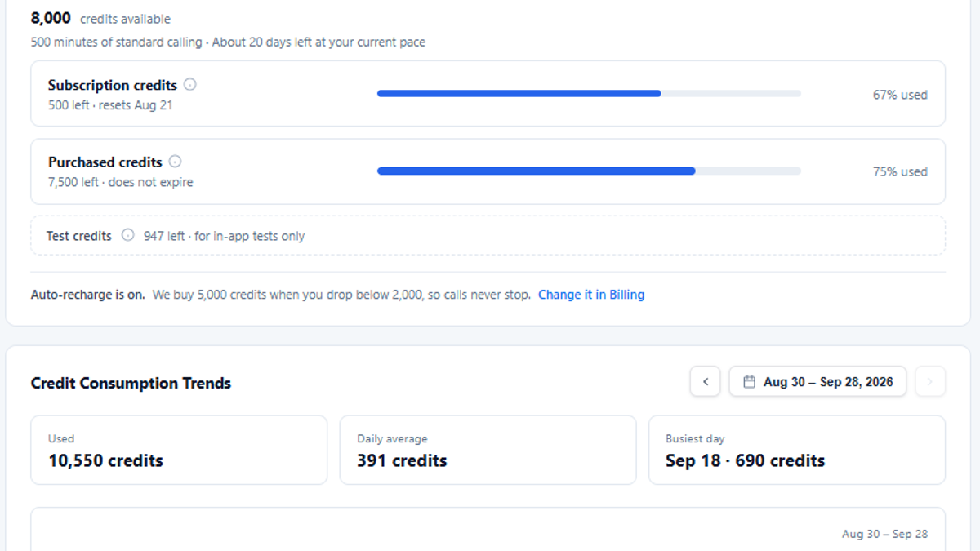Go to the previous date range
The image size is (980, 551).
point(706,381)
